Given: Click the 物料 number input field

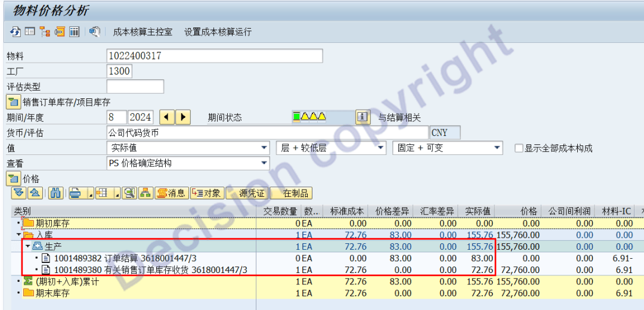Looking at the screenshot, I should point(215,56).
